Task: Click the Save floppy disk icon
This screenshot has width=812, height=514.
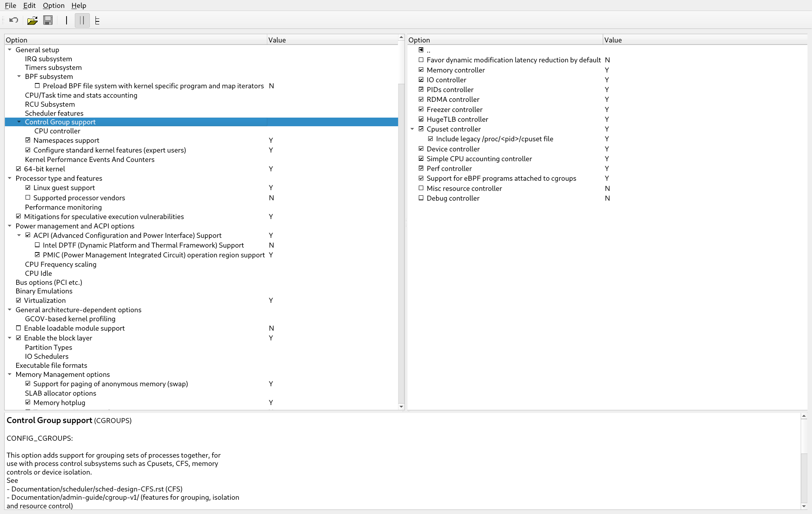Action: (48, 20)
